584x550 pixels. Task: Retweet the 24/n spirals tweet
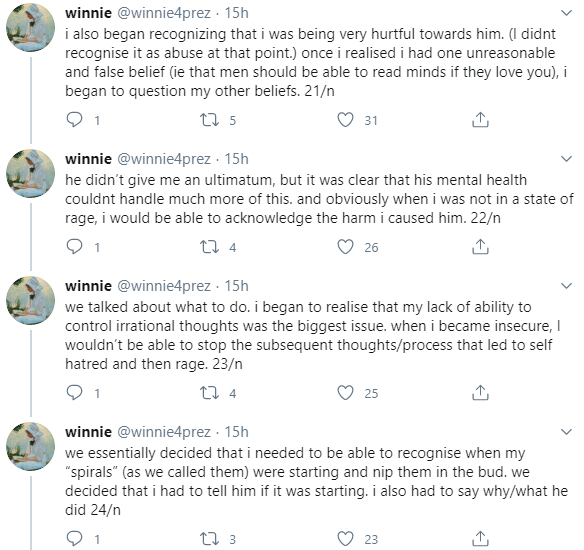tap(210, 539)
